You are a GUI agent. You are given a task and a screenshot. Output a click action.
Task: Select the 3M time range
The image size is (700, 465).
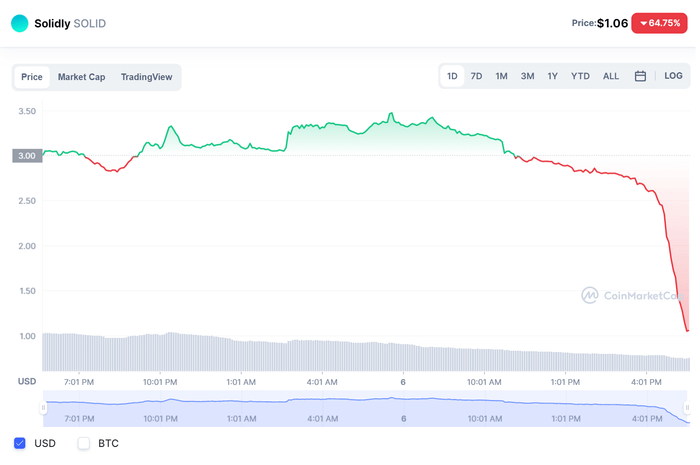click(x=527, y=76)
